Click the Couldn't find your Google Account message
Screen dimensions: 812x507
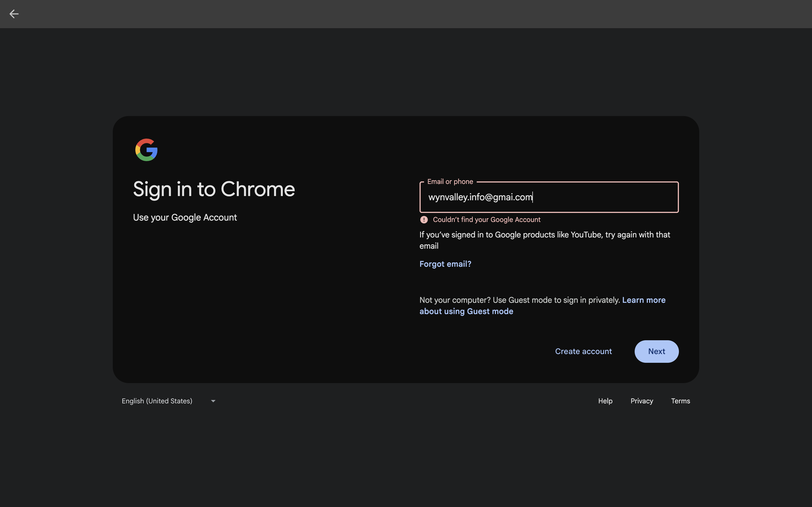coord(487,220)
